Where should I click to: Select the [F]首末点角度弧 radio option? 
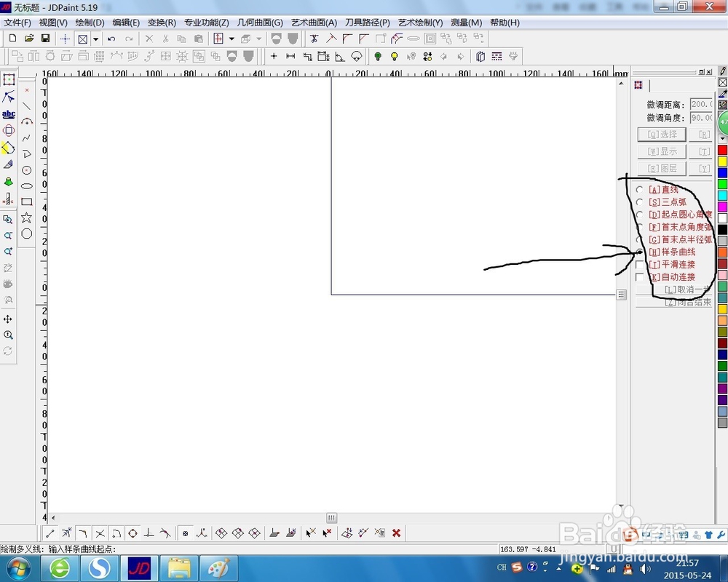tap(639, 227)
